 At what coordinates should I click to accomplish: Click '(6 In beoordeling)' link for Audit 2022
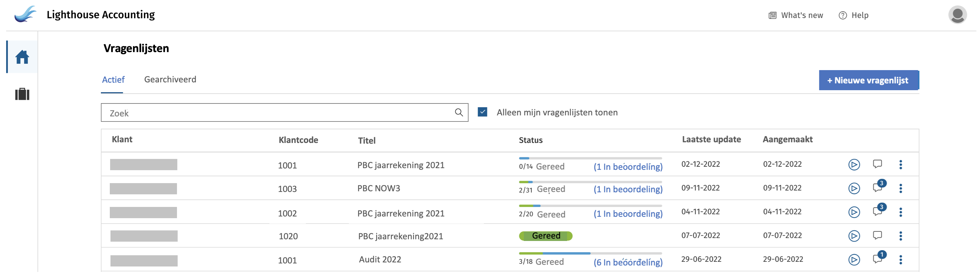[628, 262]
